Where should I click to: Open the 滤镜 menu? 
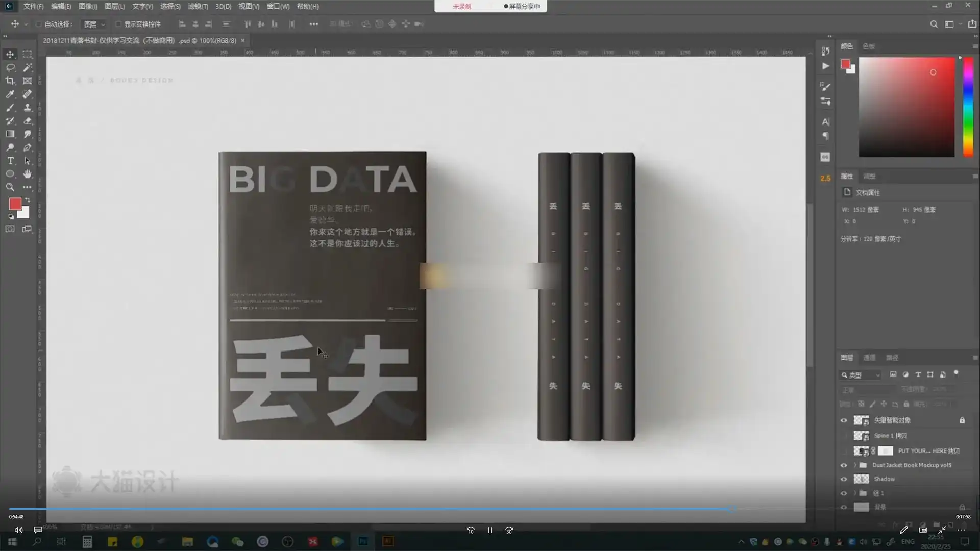click(198, 7)
